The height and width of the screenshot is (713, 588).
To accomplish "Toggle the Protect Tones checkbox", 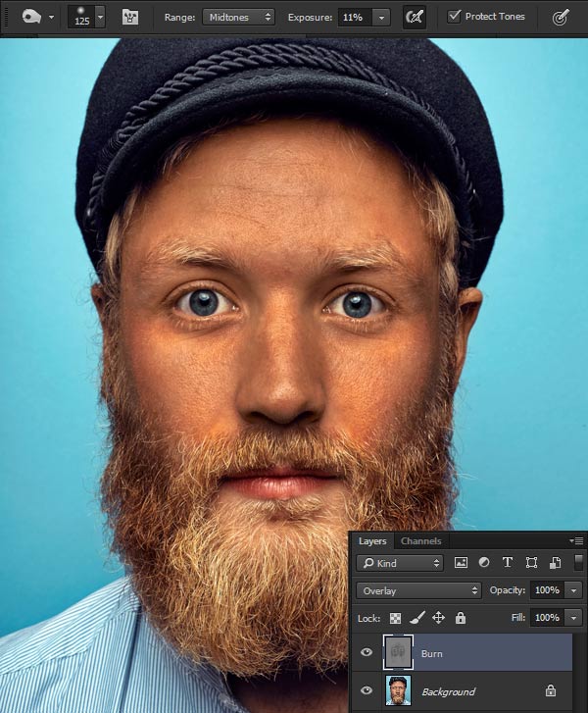I will point(454,17).
